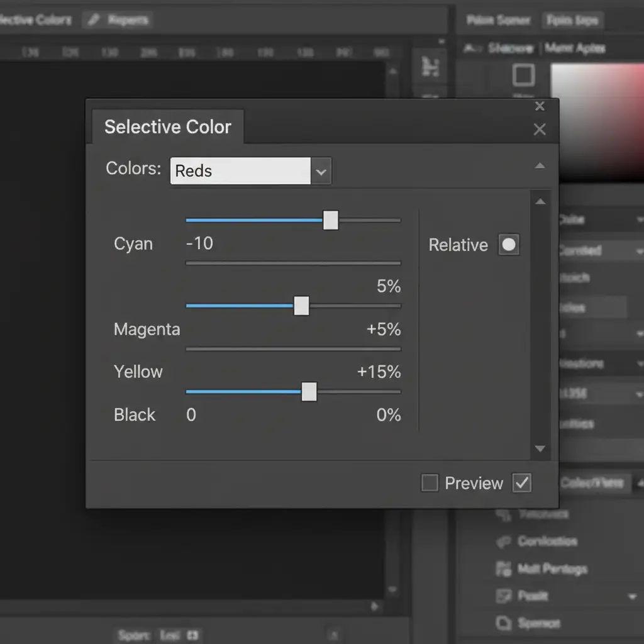Expand the arrow at the right of the Postit row
The width and height of the screenshot is (644, 644).
(632, 596)
